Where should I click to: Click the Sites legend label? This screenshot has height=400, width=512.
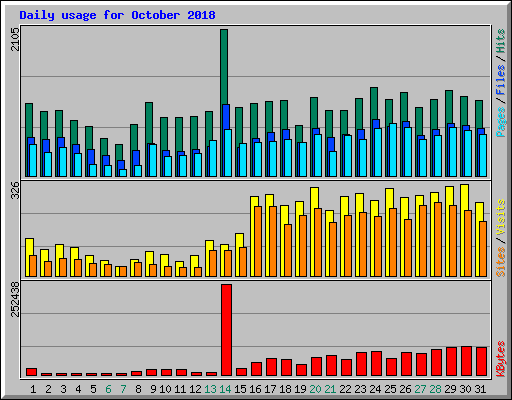(x=501, y=262)
